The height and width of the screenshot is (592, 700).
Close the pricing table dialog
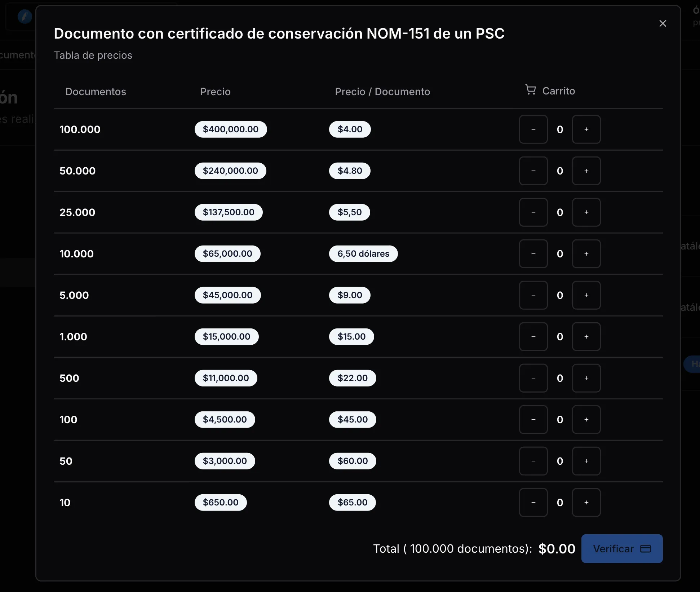tap(663, 23)
